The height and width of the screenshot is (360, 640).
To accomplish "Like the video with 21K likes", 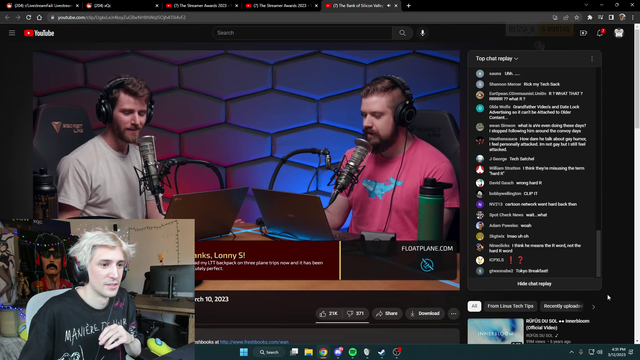I will click(329, 313).
